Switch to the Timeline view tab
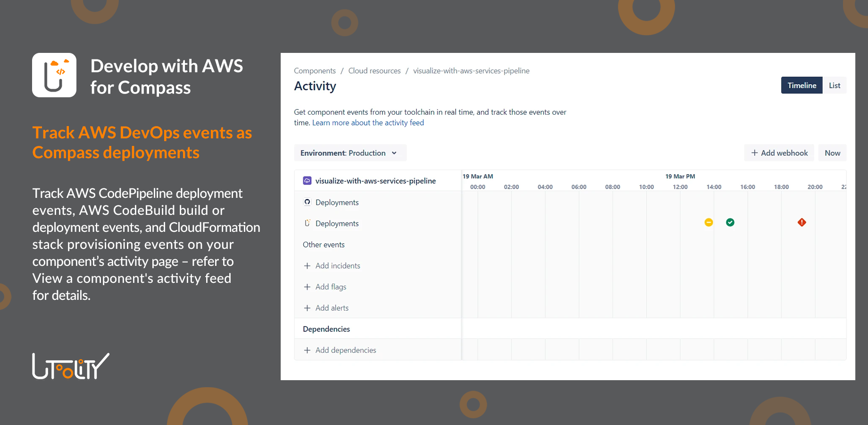 801,85
